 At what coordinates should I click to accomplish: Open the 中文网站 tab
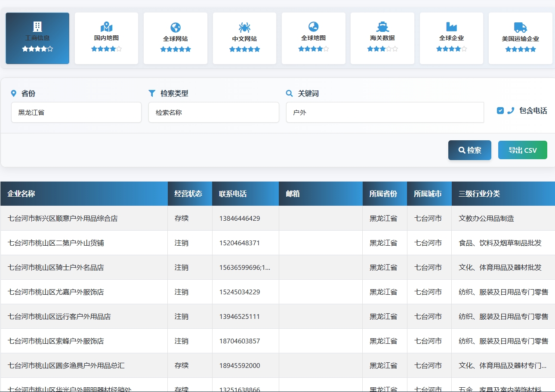pyautogui.click(x=244, y=38)
